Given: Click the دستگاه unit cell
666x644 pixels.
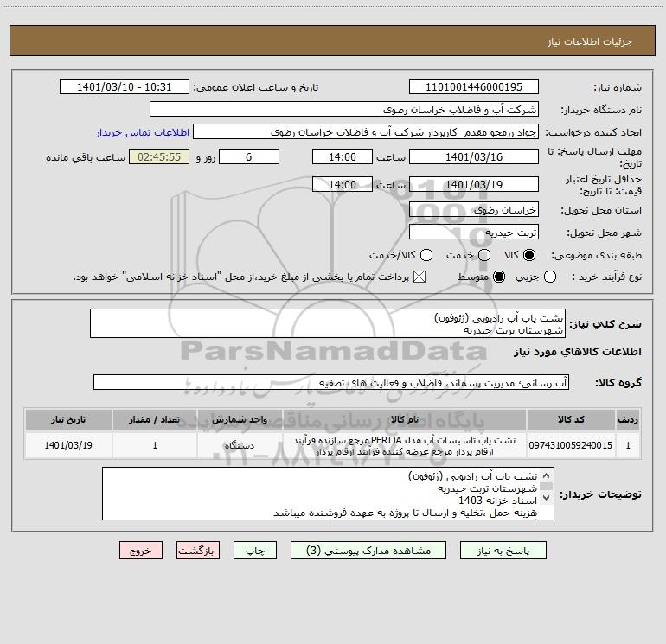Looking at the screenshot, I should click(240, 445).
